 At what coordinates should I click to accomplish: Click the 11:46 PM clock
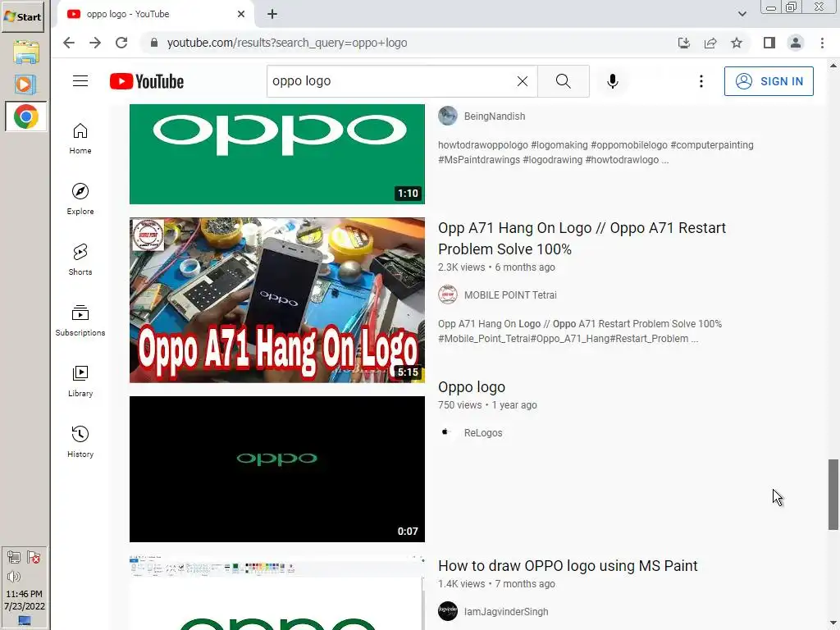(x=24, y=594)
